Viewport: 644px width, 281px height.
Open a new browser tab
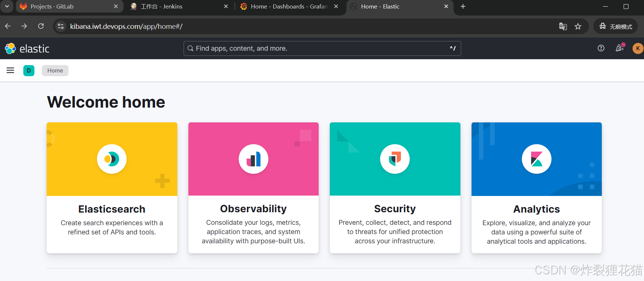463,6
